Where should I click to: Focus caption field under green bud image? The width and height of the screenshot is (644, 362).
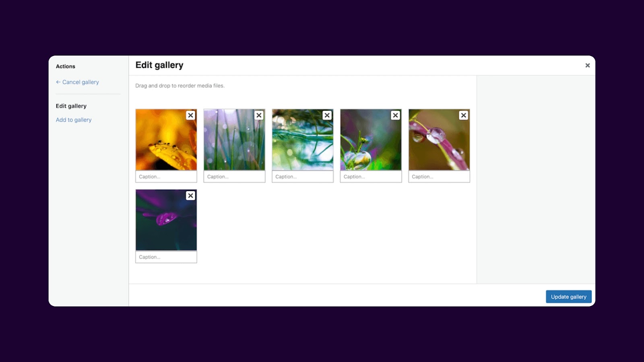point(371,177)
